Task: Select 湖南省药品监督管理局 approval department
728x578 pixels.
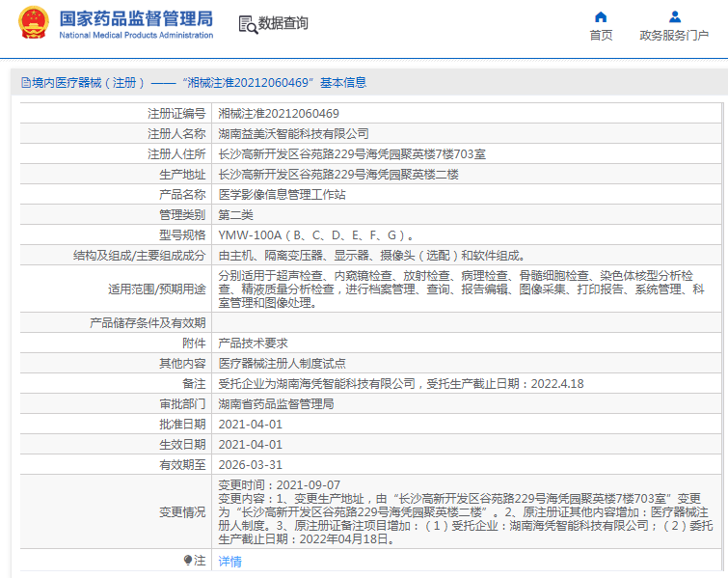Action: coord(276,403)
